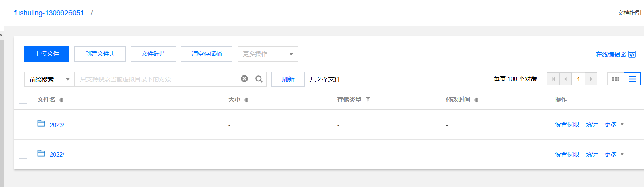The height and width of the screenshot is (187, 644).
Task: Go to next page arrow
Action: 591,79
